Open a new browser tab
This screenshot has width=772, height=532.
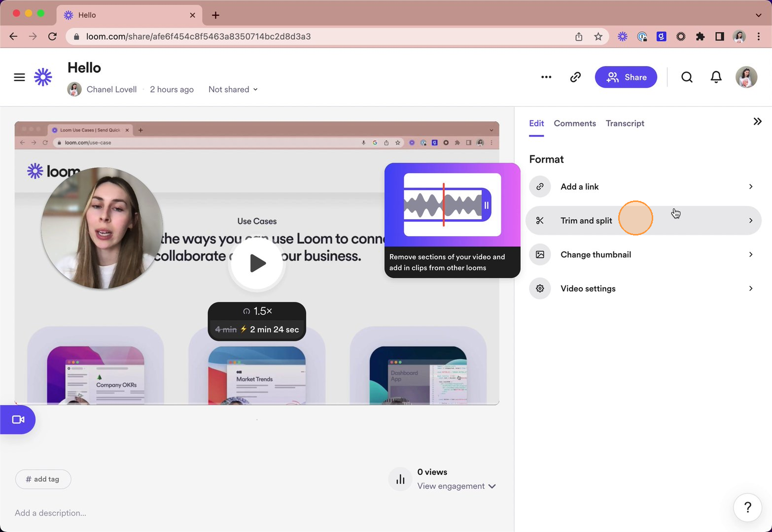tap(215, 15)
